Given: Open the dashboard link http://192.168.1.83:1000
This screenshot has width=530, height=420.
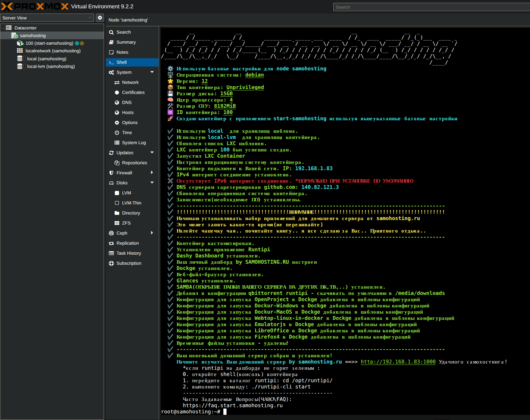Looking at the screenshot, I should (398, 362).
